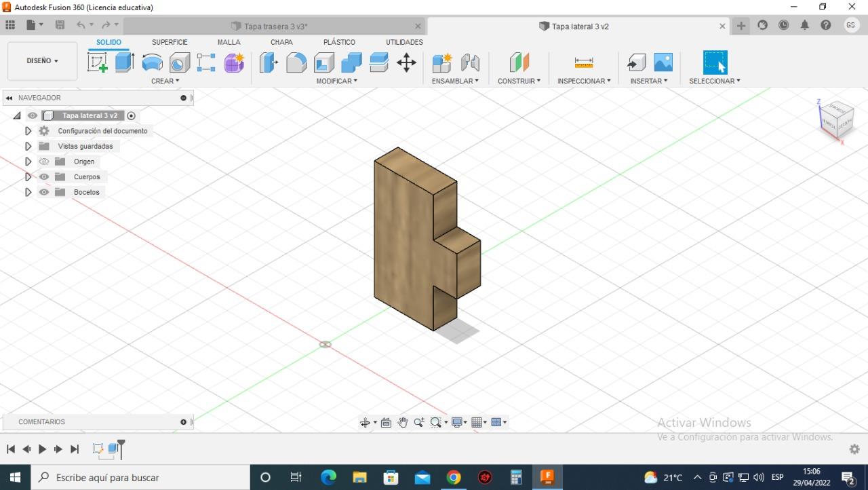Click the Look At icon
Image resolution: width=868 pixels, height=490 pixels.
[386, 422]
